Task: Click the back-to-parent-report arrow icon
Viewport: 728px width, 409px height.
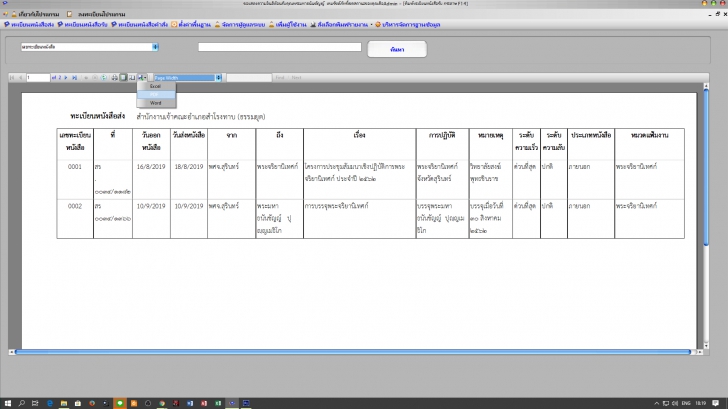Action: point(86,78)
